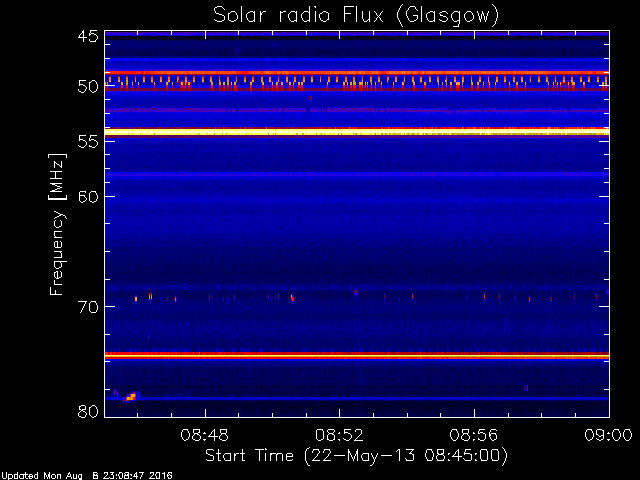Click the orange-yellow emission band near 74 MHz

(x=357, y=356)
